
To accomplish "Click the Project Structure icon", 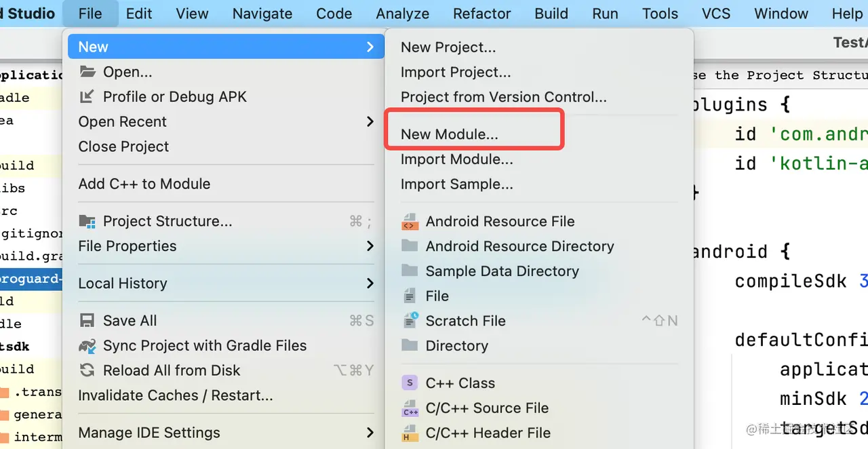I will [x=87, y=221].
